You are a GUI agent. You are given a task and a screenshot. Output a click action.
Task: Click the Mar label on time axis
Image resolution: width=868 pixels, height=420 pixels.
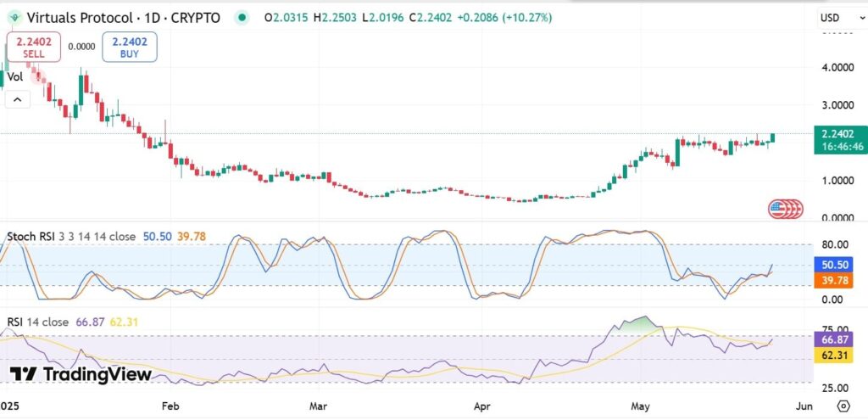coord(319,406)
